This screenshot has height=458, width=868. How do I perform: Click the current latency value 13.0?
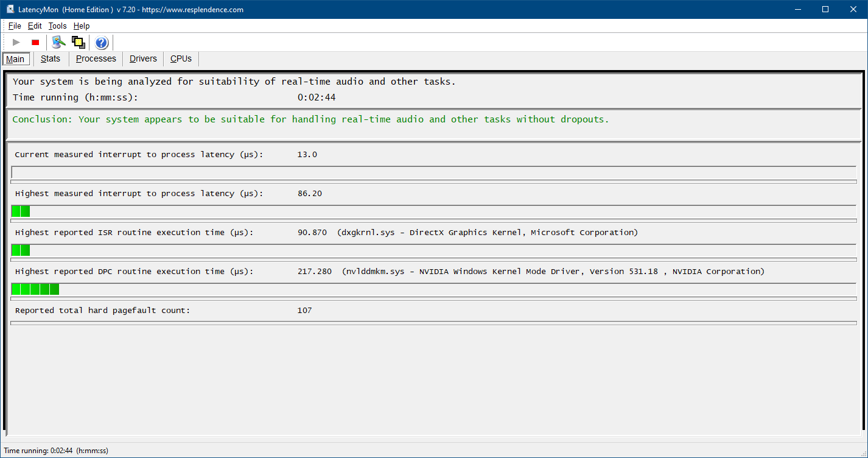(x=307, y=155)
